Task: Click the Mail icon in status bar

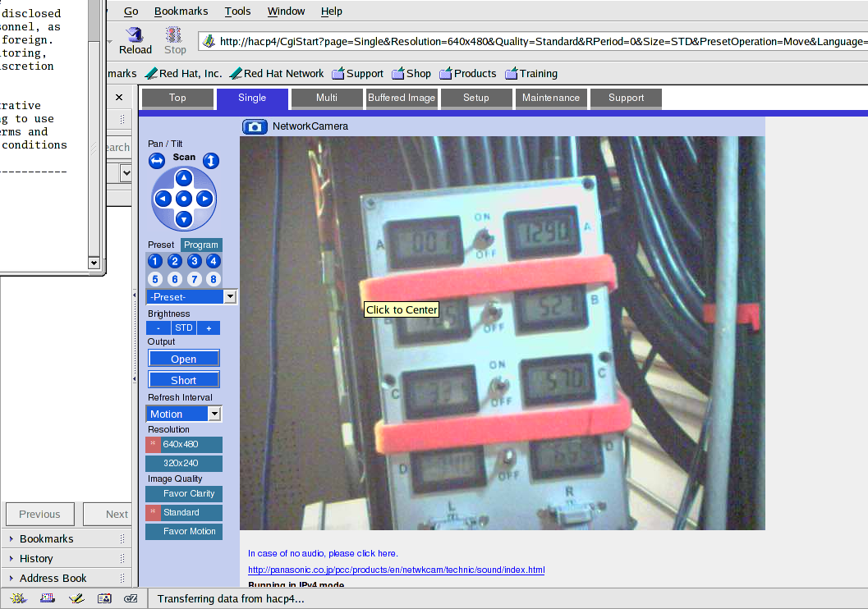Action: coord(48,598)
